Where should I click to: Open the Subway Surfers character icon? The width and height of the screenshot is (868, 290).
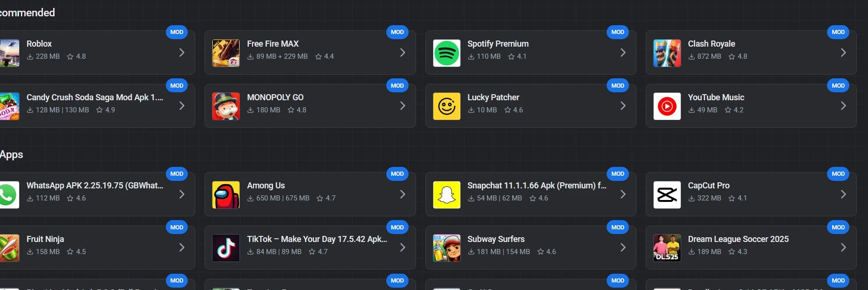[447, 248]
